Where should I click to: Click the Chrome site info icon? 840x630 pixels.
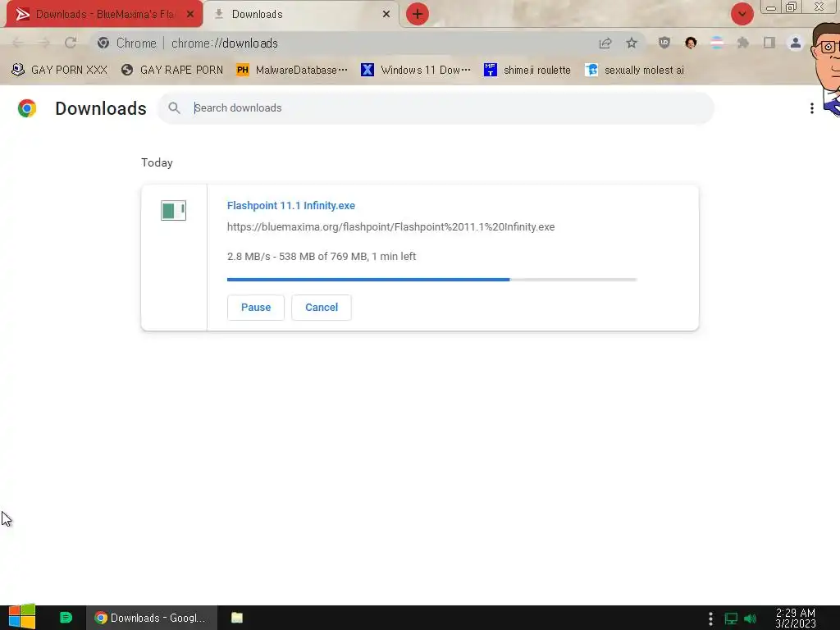coord(103,43)
